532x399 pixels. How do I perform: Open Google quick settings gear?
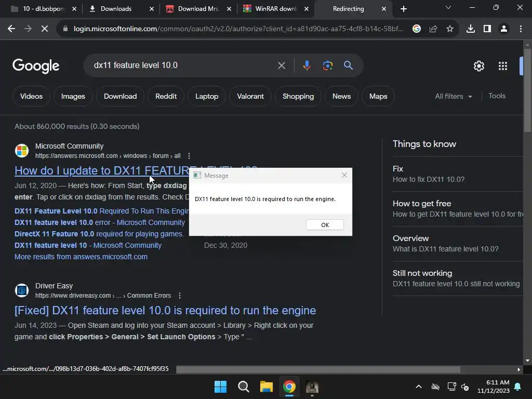click(x=478, y=66)
